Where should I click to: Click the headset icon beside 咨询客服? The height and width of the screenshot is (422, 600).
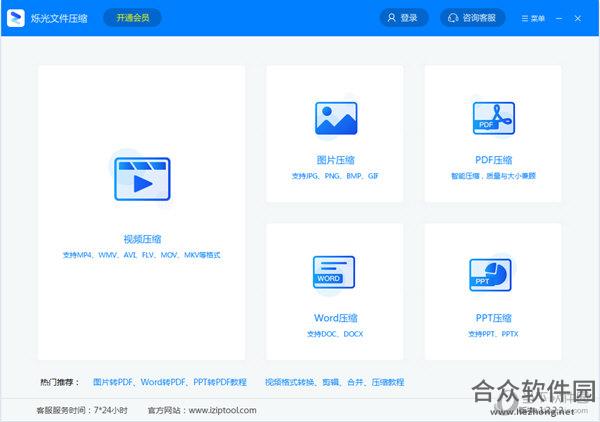coord(453,18)
